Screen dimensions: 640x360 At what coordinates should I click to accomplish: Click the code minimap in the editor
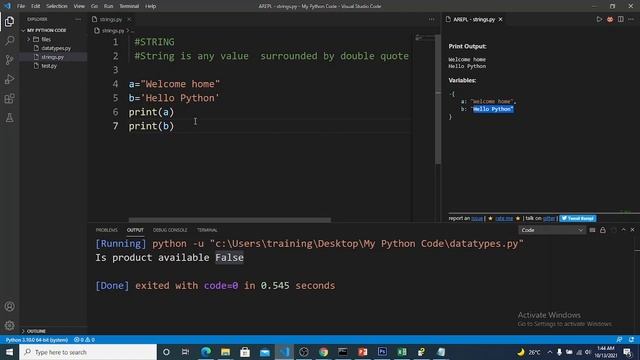click(424, 38)
